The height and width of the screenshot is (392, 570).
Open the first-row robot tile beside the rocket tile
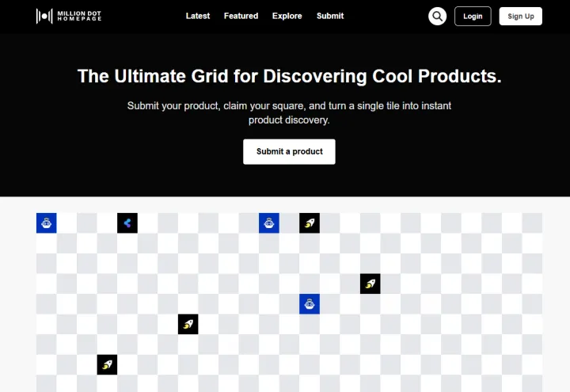[269, 223]
